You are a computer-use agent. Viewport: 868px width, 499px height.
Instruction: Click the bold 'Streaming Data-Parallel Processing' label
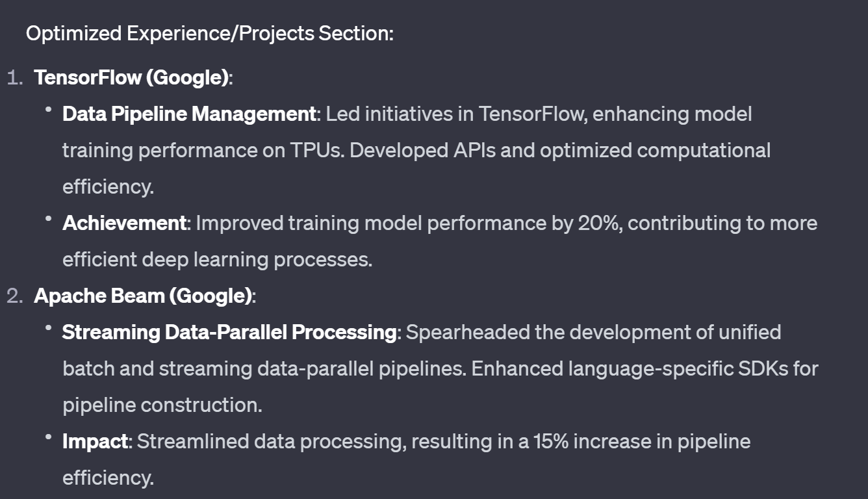tap(229, 332)
